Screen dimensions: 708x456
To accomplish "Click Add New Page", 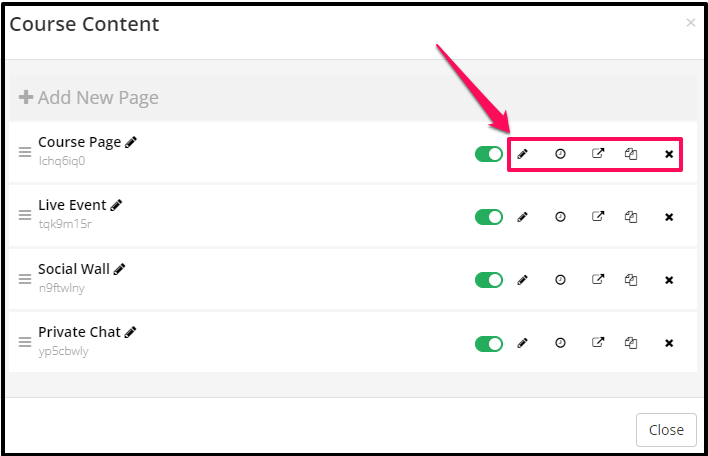I will 88,98.
